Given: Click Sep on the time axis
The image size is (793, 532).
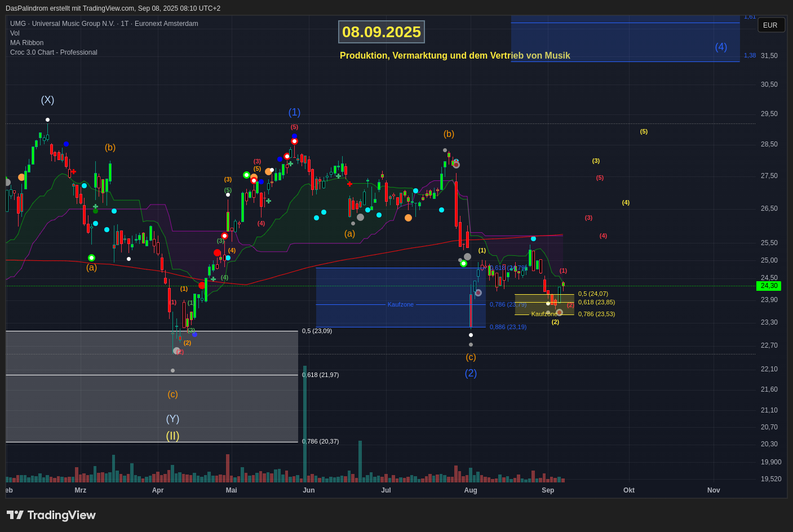Looking at the screenshot, I should click(548, 490).
